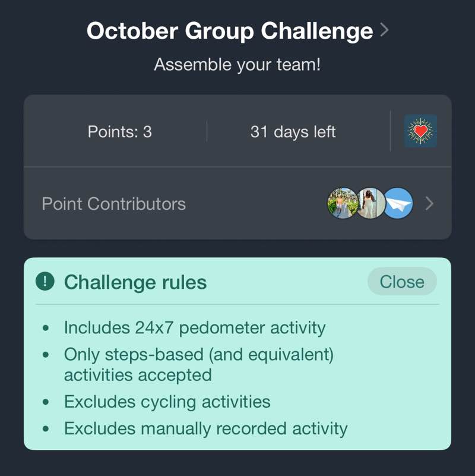Select the 24x7 pedometer activity rule
The width and height of the screenshot is (475, 476).
tap(195, 327)
